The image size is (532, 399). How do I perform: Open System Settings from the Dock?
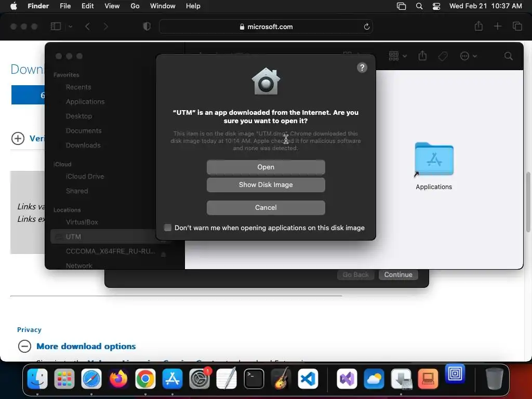pos(199,379)
